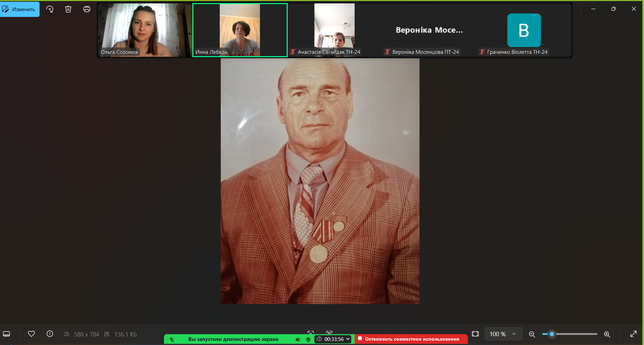Zoom out with the minus magnifier icon

click(532, 334)
